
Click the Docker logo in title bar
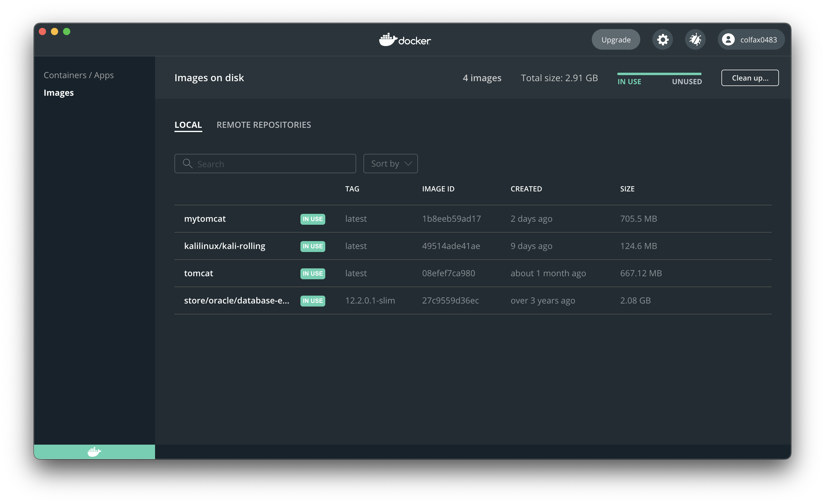[405, 40]
